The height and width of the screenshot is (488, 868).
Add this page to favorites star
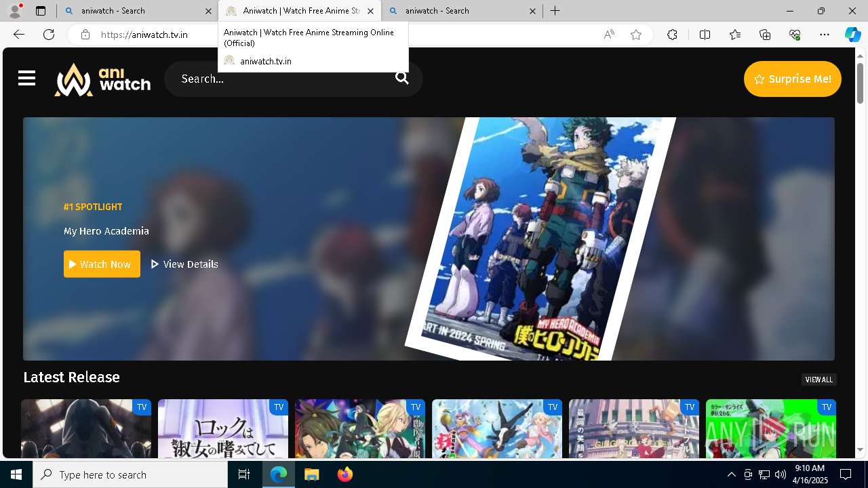[636, 35]
